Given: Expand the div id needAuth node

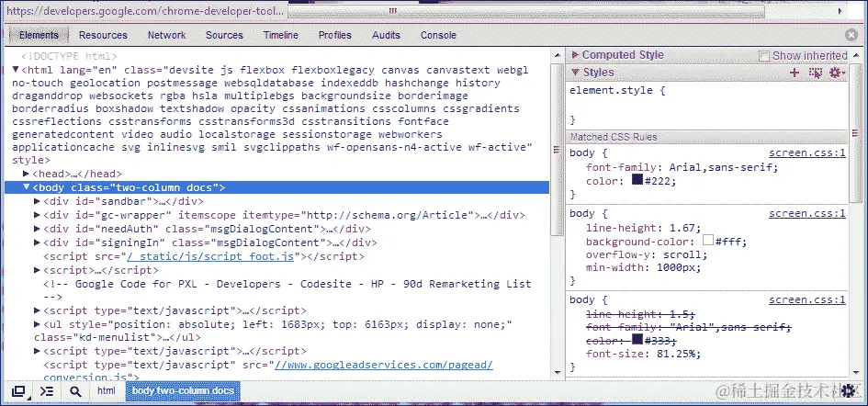Looking at the screenshot, I should click(x=37, y=229).
